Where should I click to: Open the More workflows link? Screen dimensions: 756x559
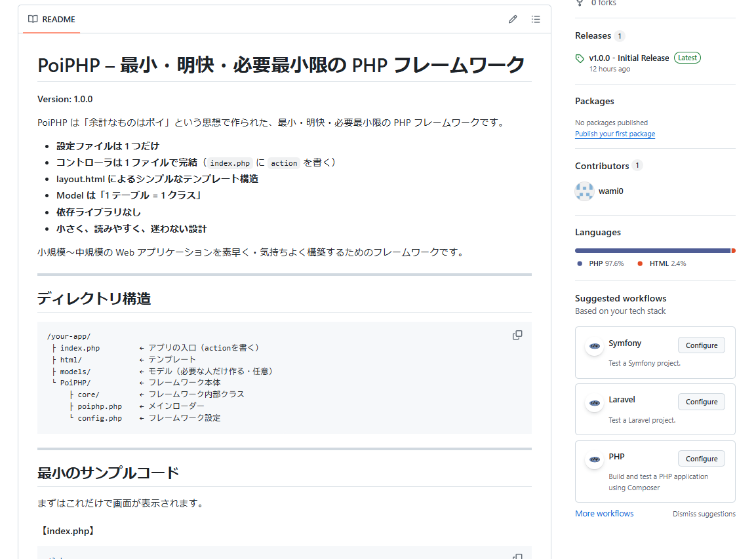click(604, 514)
